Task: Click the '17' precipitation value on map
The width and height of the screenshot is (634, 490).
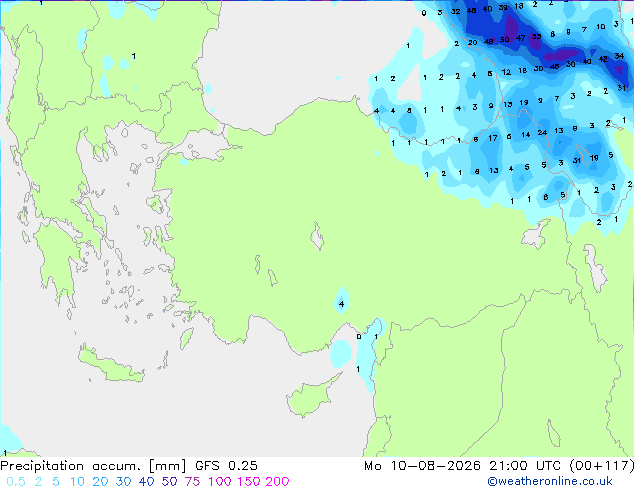Action: [492, 138]
